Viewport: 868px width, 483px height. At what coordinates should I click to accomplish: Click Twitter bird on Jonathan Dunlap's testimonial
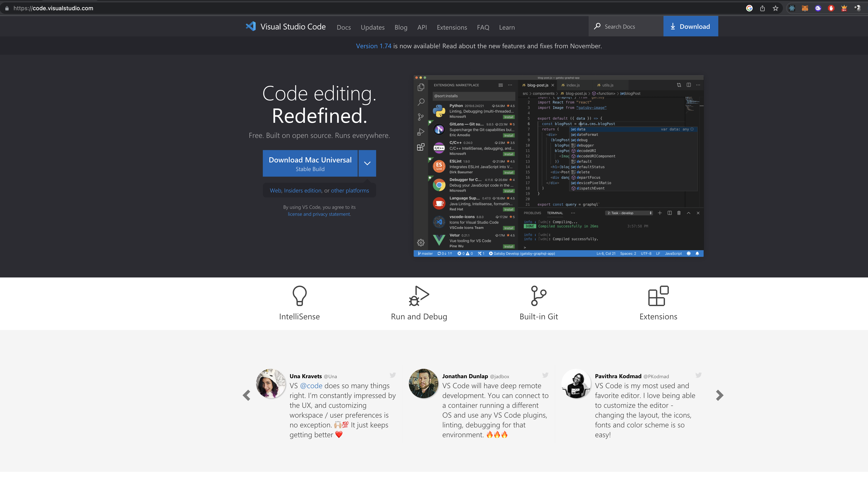click(545, 375)
